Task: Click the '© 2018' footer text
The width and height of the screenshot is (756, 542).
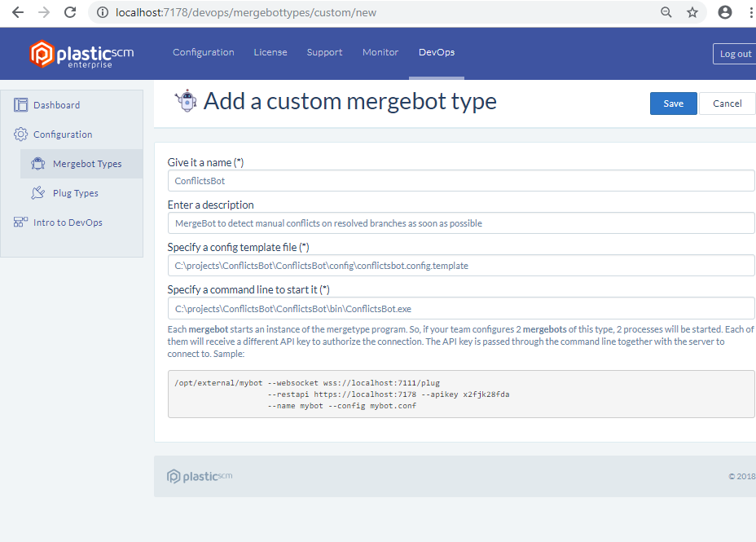Action: click(742, 477)
